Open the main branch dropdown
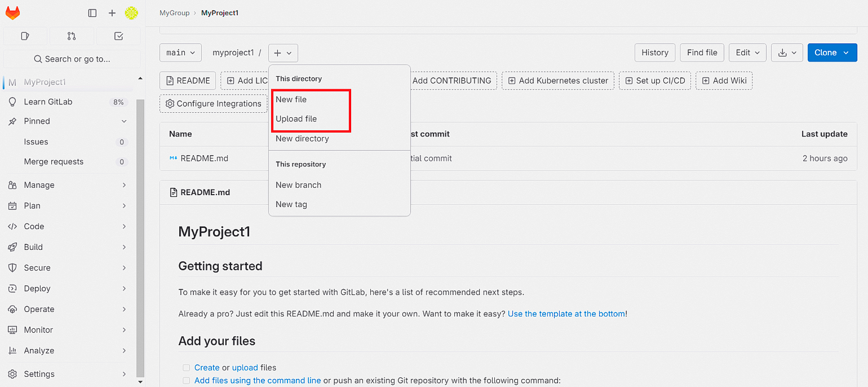 [180, 53]
